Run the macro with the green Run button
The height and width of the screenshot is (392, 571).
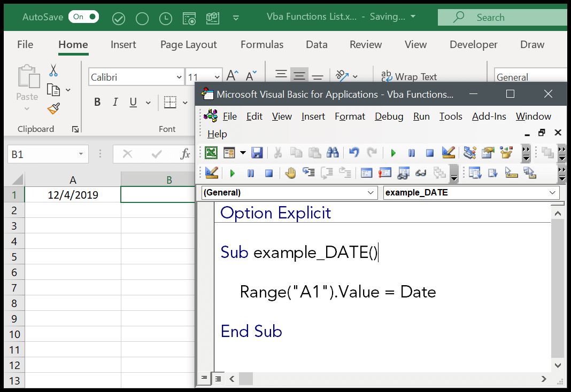(x=393, y=153)
